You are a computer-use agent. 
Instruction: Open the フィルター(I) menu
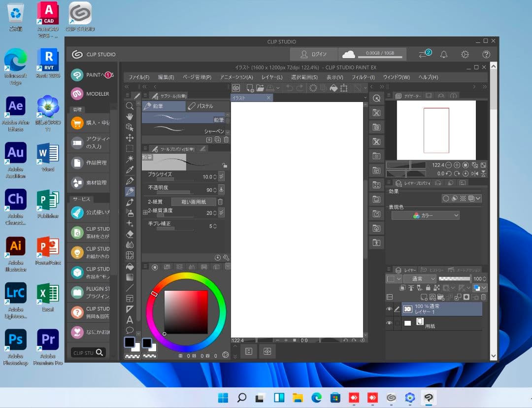click(363, 77)
